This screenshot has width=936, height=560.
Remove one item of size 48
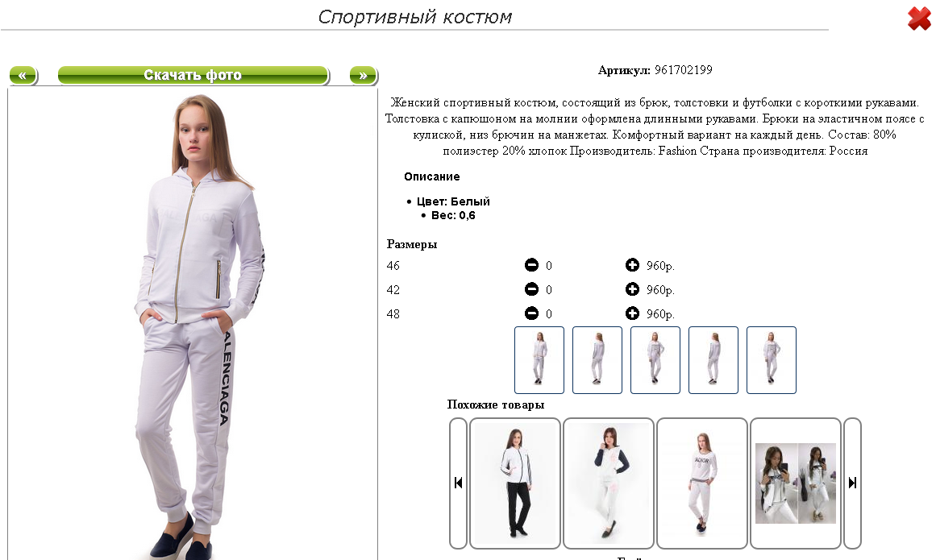(531, 313)
